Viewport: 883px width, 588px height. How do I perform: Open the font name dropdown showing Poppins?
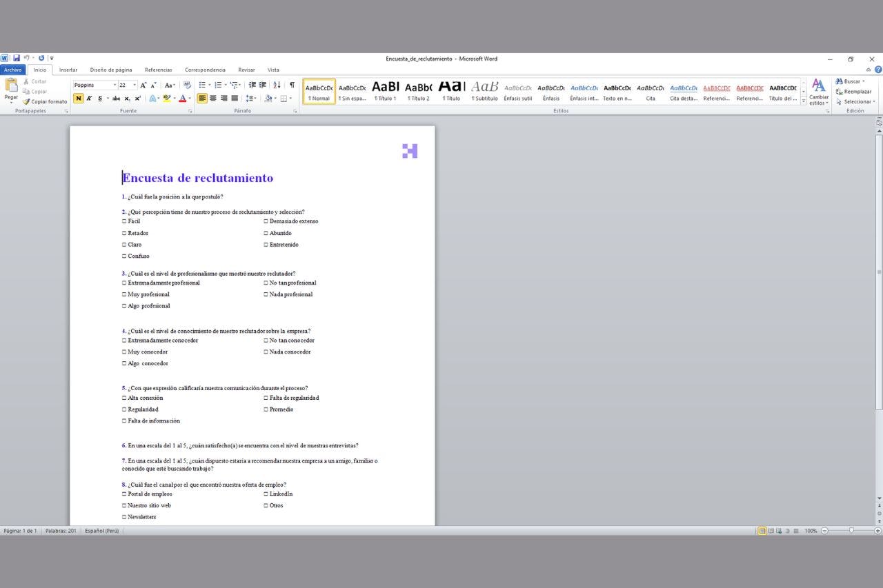pos(95,85)
